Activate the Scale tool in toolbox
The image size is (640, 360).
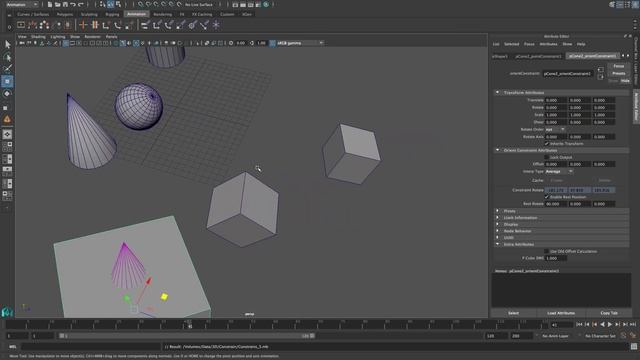6,108
